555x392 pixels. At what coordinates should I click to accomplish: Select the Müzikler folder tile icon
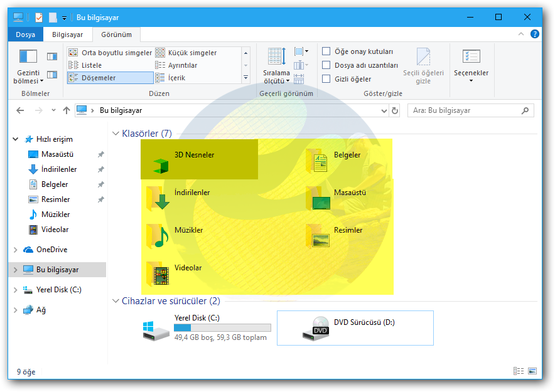tap(158, 236)
